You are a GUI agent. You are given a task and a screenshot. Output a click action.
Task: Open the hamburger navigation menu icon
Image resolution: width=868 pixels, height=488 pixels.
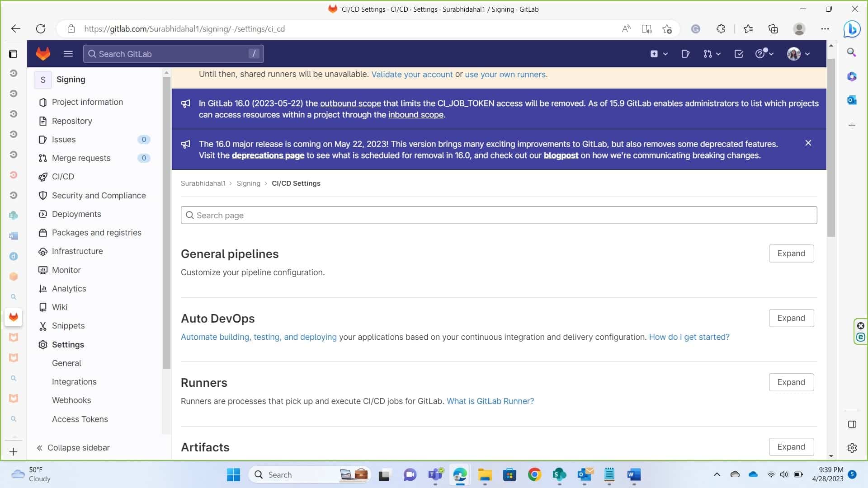[x=68, y=54]
